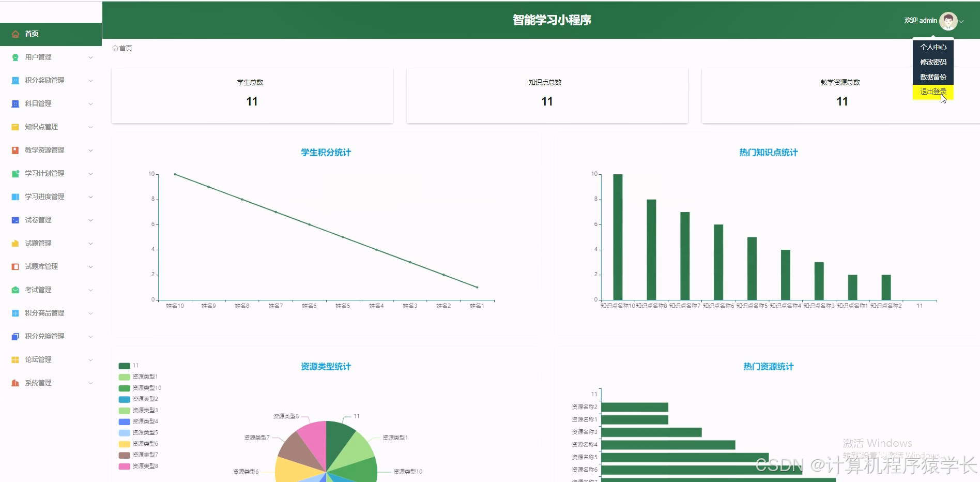The image size is (980, 482).
Task: Toggle legend item 资源类型5
Action: (139, 433)
